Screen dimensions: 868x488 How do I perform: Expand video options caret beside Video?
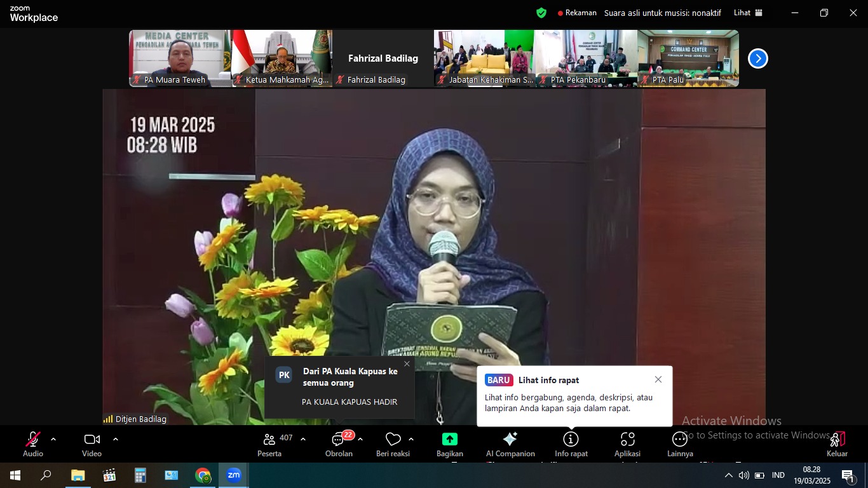click(116, 439)
